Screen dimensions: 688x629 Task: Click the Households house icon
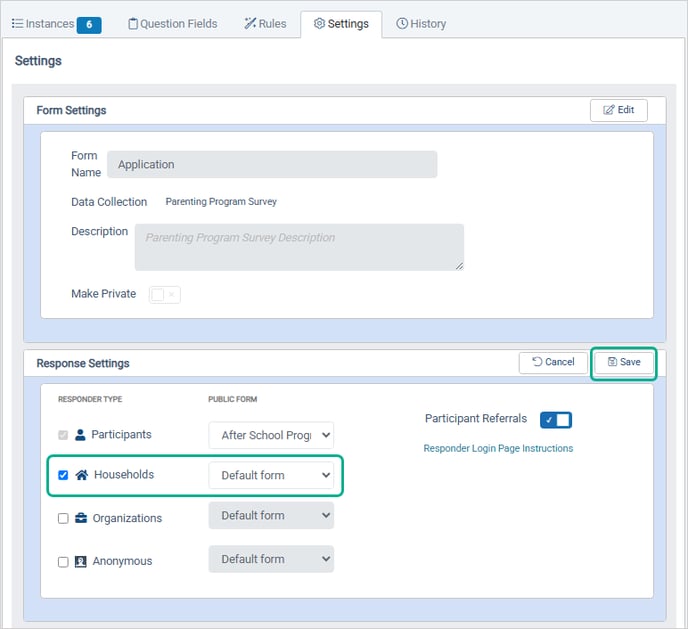(x=82, y=475)
